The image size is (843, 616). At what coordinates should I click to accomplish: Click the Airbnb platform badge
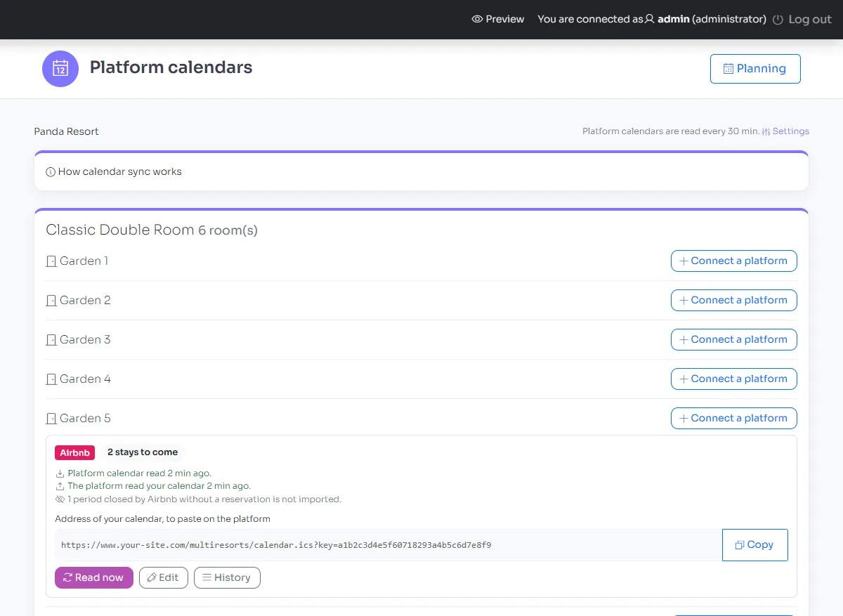click(74, 452)
